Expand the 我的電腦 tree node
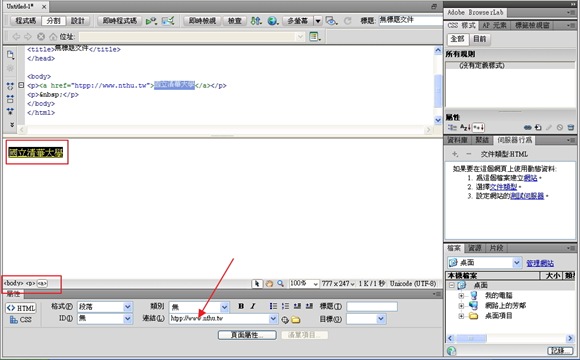Image resolution: width=580 pixels, height=360 pixels. pyautogui.click(x=461, y=296)
